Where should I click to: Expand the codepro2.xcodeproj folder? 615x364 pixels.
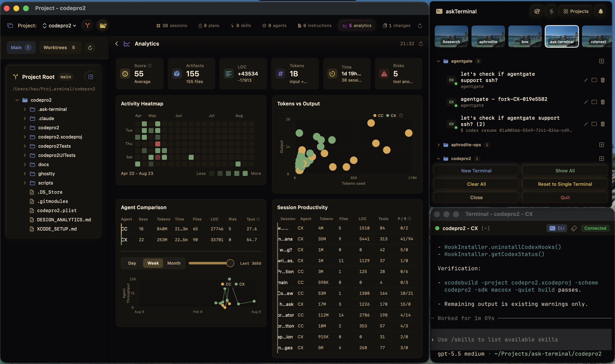point(25,137)
